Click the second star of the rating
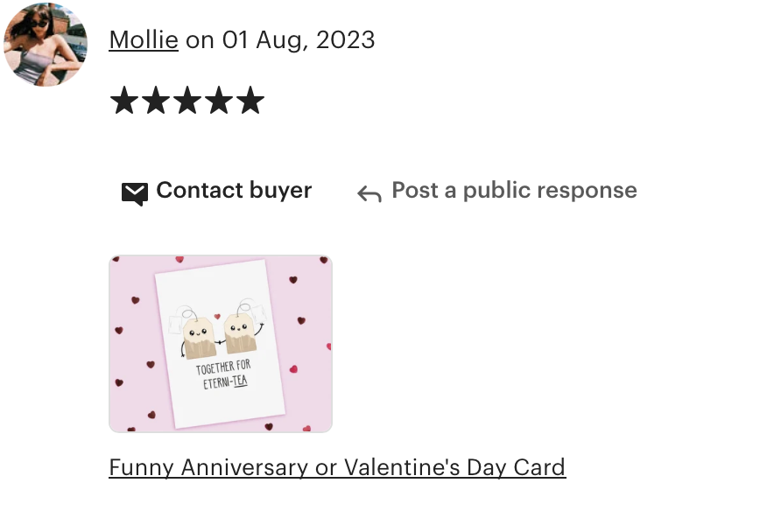The image size is (760, 532). point(156,101)
